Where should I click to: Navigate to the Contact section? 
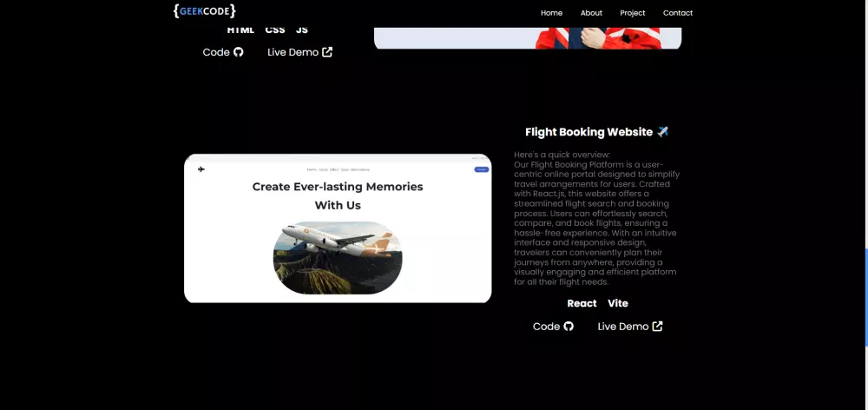678,13
